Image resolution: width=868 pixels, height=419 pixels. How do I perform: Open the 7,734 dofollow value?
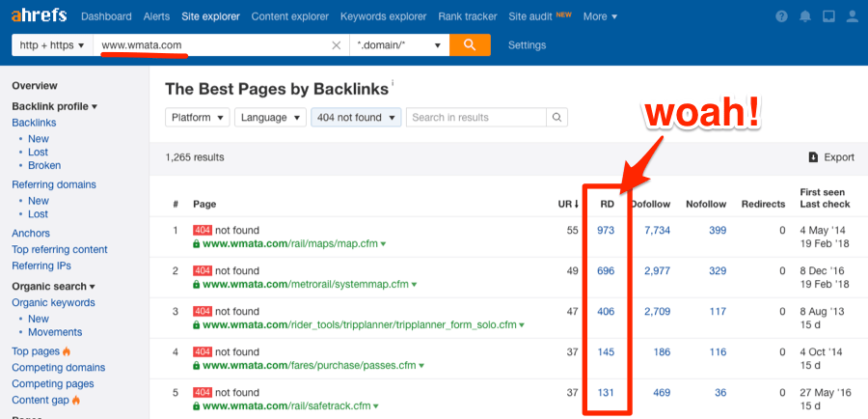(657, 230)
